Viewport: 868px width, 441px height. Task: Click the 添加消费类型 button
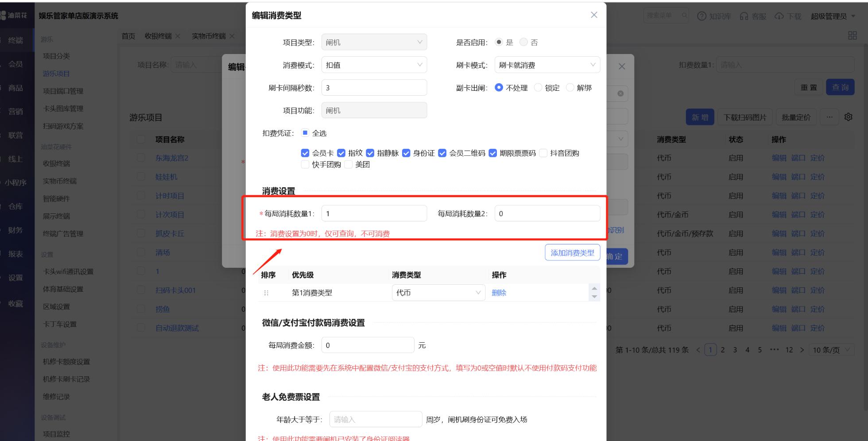(x=573, y=253)
